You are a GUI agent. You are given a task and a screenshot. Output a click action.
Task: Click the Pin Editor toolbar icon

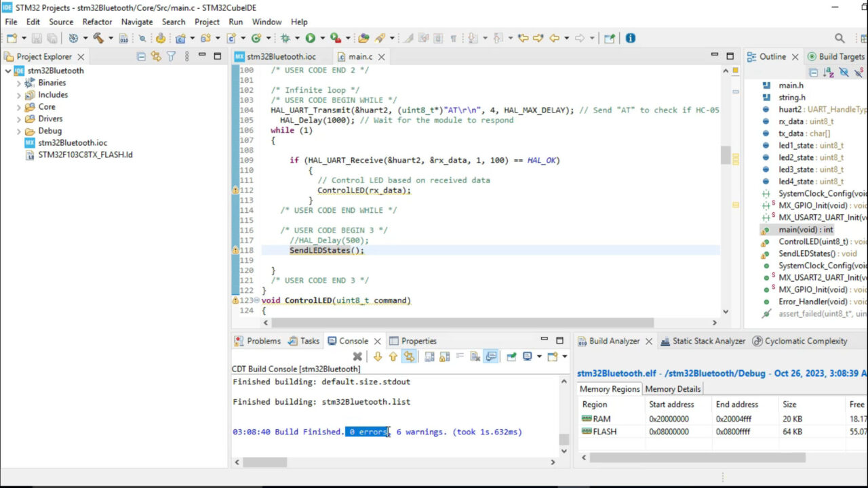(x=610, y=38)
